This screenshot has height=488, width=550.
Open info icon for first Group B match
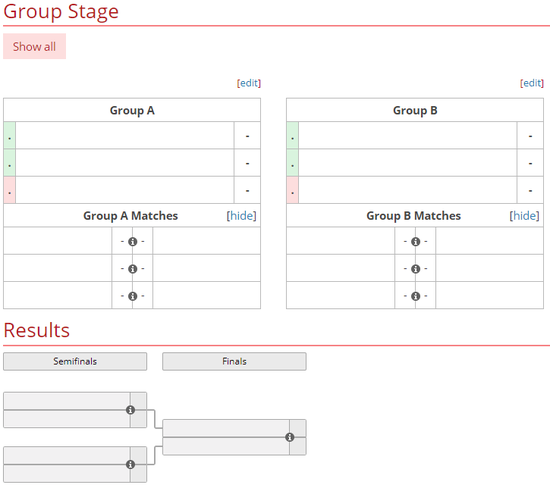point(415,241)
